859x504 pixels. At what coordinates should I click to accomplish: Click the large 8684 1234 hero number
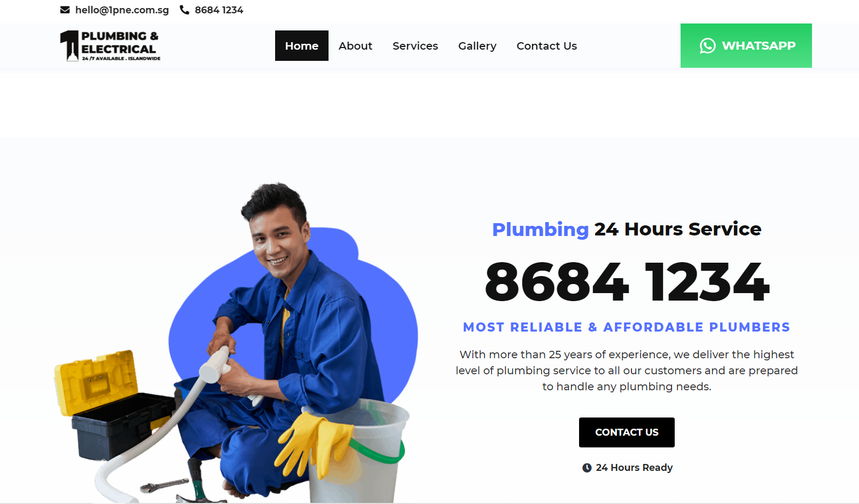(x=627, y=281)
